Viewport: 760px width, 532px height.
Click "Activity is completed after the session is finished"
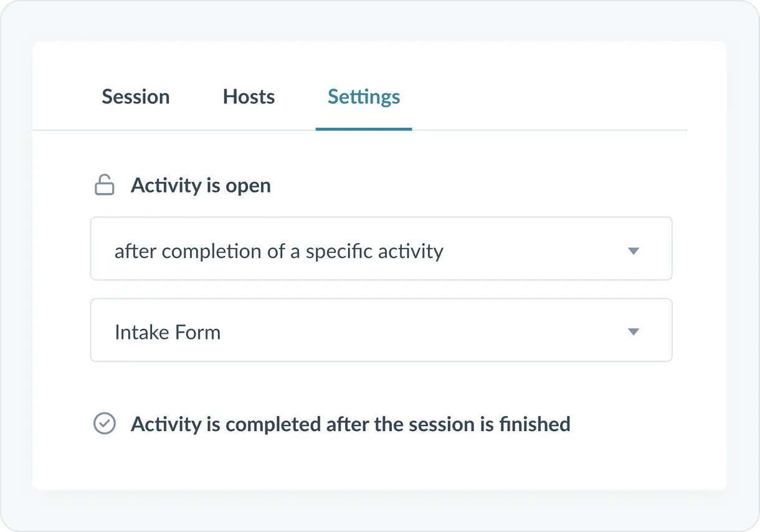click(350, 424)
